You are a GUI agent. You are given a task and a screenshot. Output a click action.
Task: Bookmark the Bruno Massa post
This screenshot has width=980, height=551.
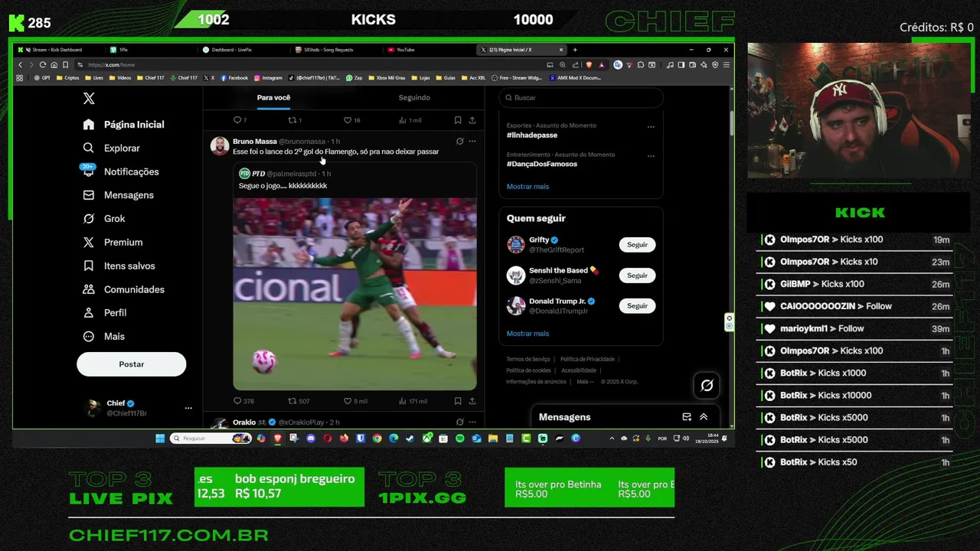pos(458,401)
